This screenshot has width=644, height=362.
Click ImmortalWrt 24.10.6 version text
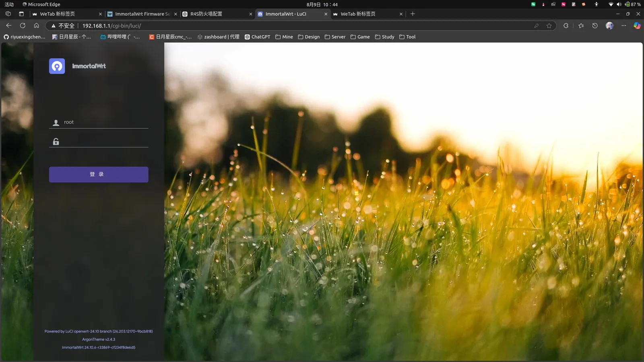click(x=99, y=348)
